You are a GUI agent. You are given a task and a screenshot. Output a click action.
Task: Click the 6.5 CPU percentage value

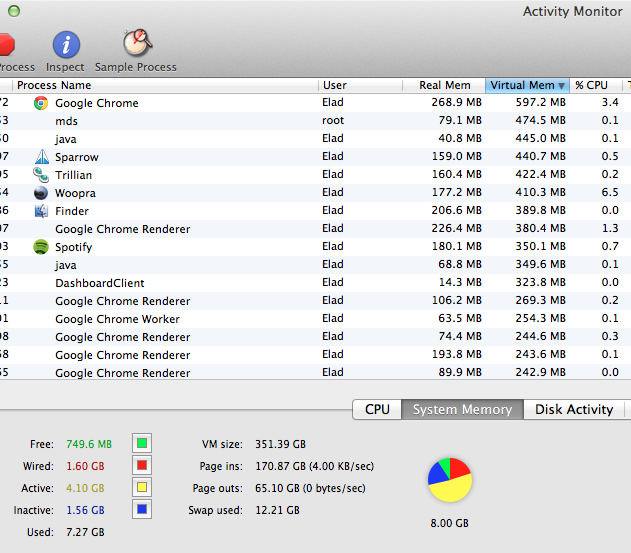610,192
